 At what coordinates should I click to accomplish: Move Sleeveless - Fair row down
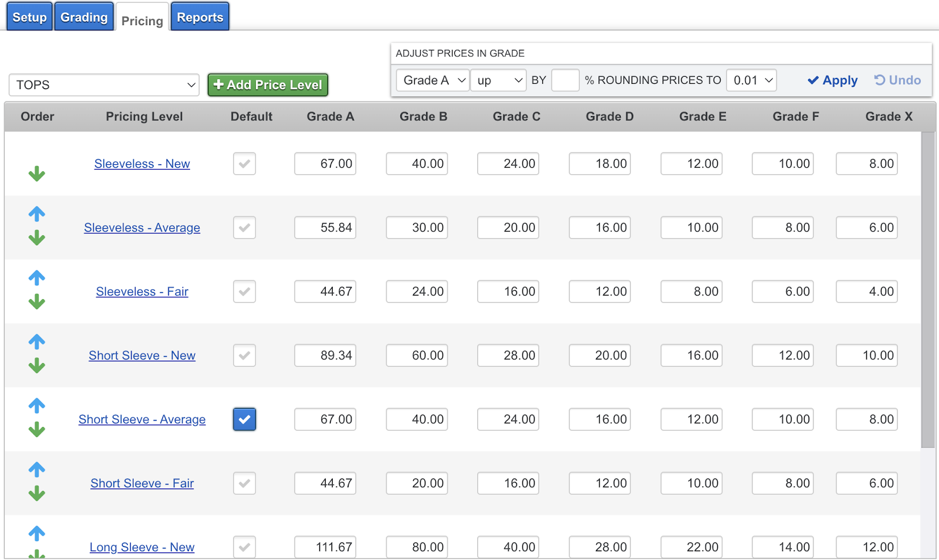pos(37,301)
